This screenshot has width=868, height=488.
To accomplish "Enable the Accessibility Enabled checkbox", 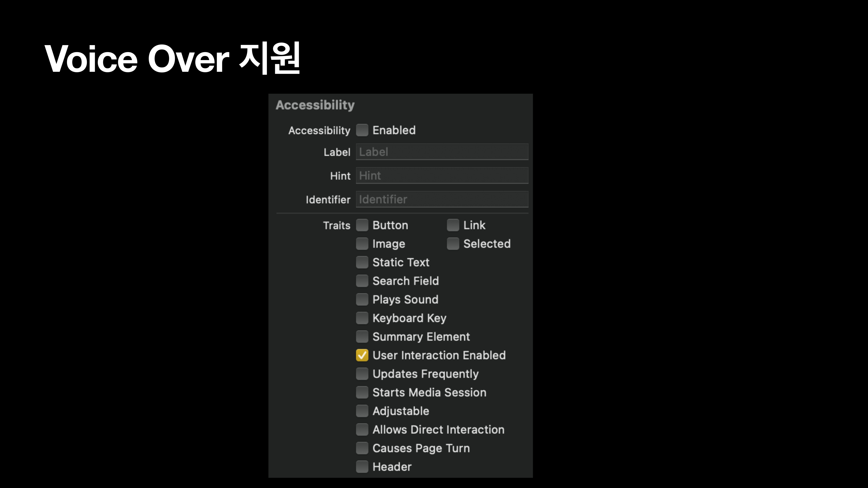I will 362,130.
